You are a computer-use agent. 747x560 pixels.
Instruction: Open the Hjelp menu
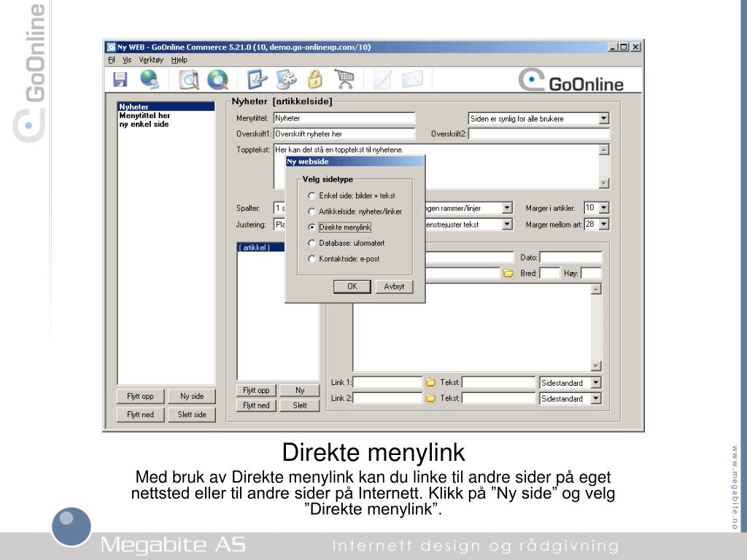tap(179, 60)
